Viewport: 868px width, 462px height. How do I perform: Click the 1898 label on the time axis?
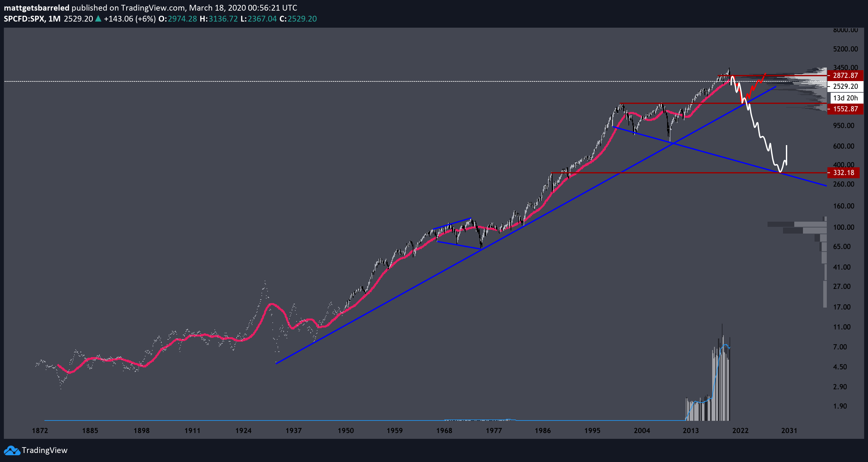point(142,430)
